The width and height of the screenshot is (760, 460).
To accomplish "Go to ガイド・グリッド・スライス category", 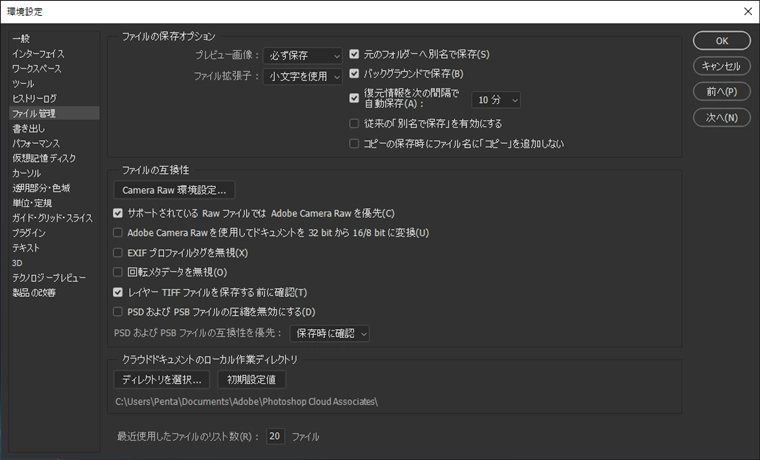I will point(54,218).
